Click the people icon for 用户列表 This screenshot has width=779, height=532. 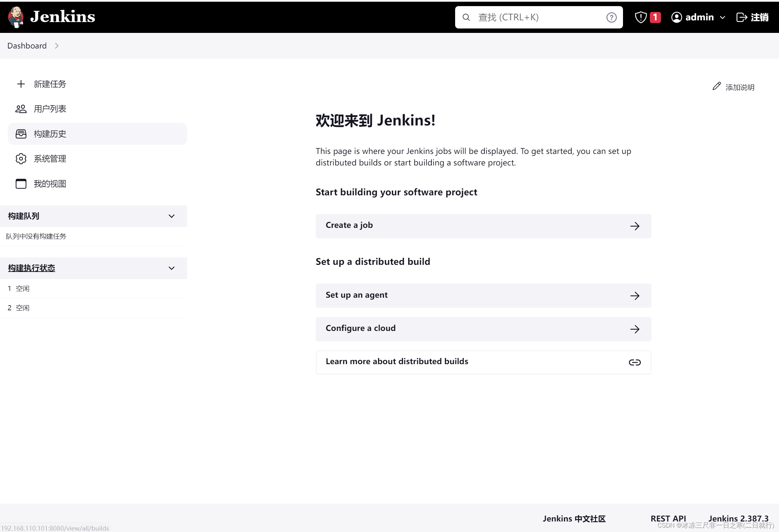pos(21,109)
